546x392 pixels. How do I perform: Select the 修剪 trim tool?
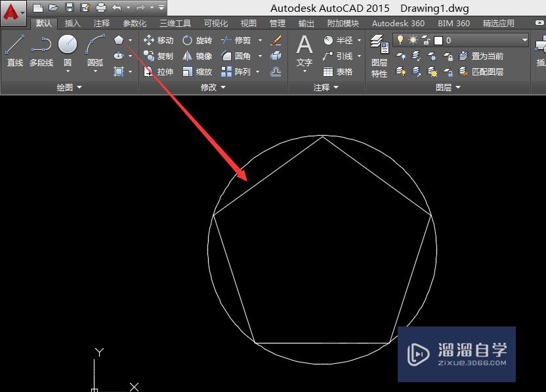click(236, 41)
